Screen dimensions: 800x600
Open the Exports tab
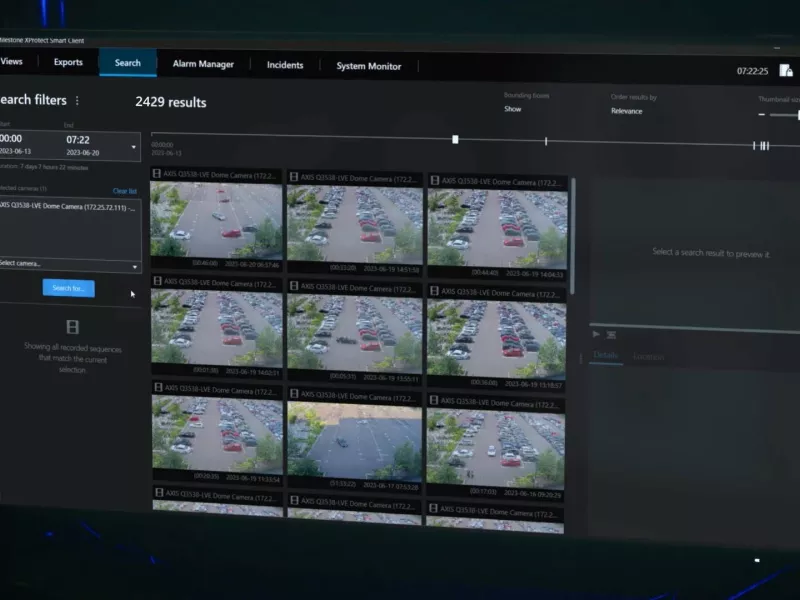click(x=68, y=62)
